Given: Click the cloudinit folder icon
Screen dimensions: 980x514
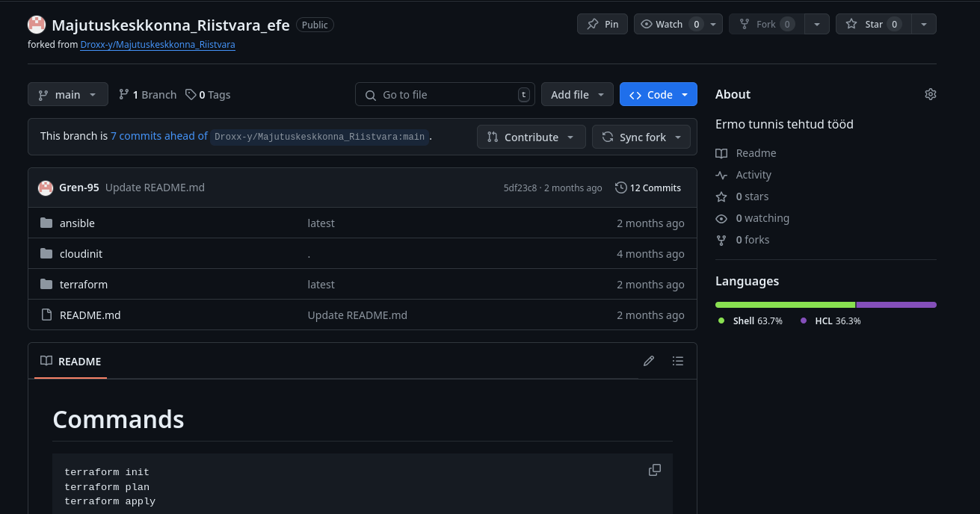Looking at the screenshot, I should (x=46, y=254).
